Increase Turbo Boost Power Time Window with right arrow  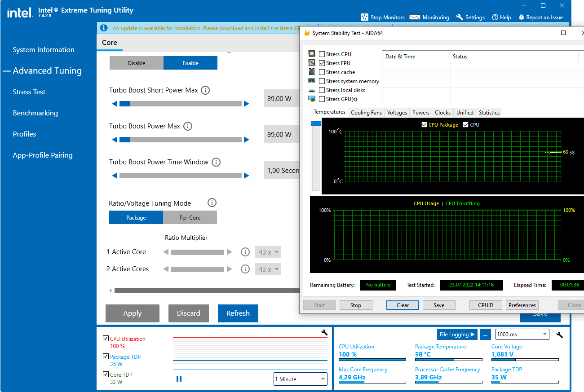(247, 176)
